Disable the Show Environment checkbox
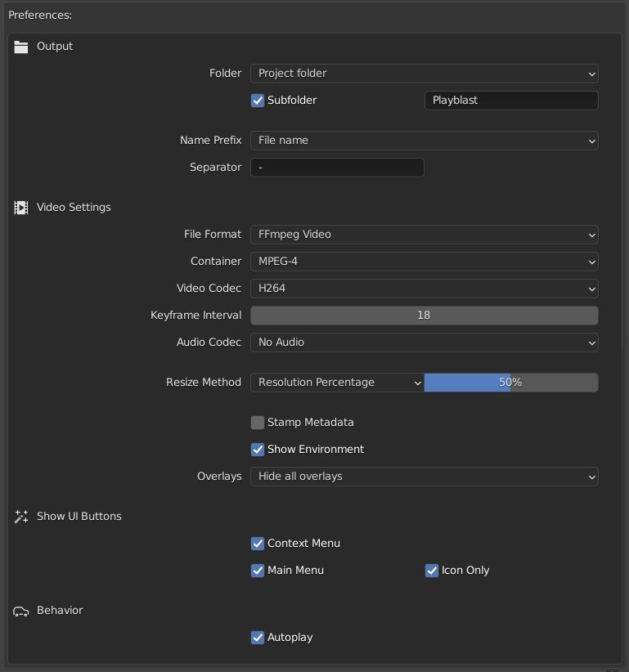629x672 pixels. point(258,450)
